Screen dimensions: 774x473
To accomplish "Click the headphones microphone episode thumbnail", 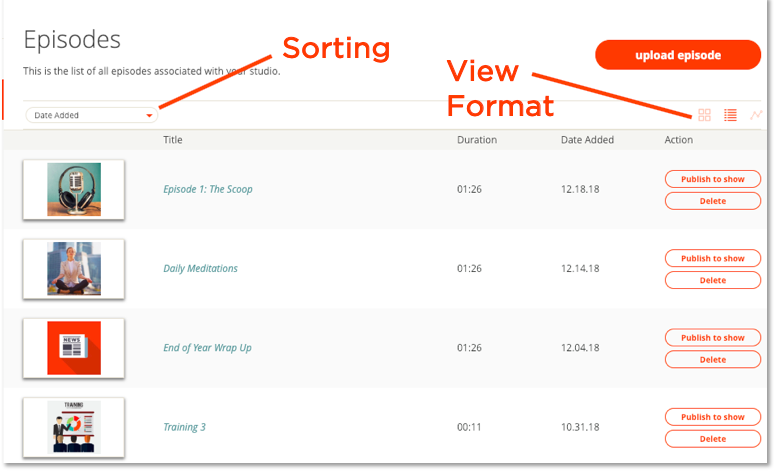I will 74,189.
